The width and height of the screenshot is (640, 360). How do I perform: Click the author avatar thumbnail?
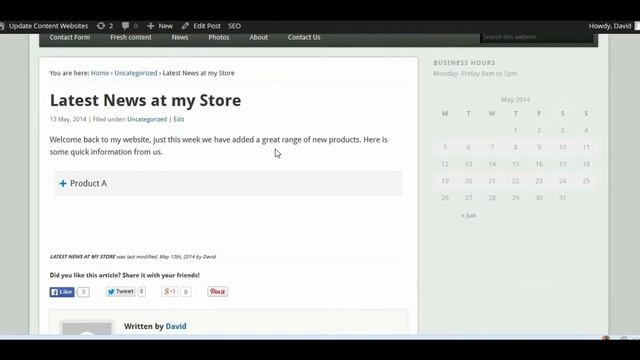87,328
